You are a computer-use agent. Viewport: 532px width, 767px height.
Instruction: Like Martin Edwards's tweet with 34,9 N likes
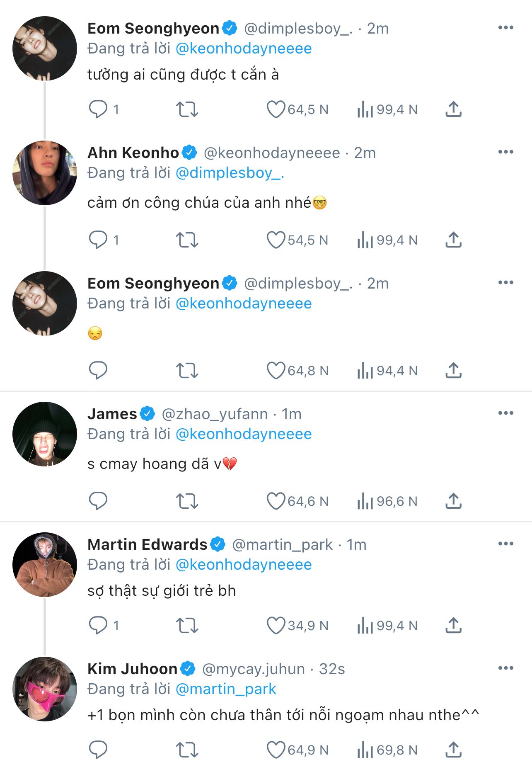(276, 626)
